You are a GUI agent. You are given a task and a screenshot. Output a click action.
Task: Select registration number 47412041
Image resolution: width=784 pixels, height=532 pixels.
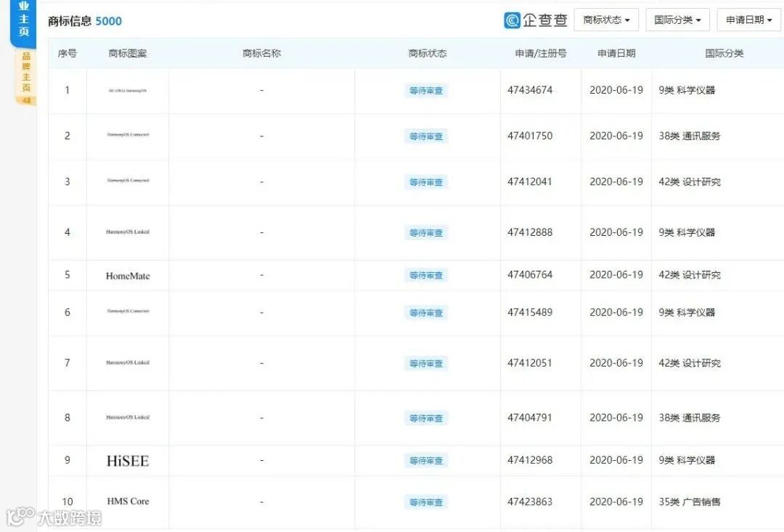coord(530,182)
